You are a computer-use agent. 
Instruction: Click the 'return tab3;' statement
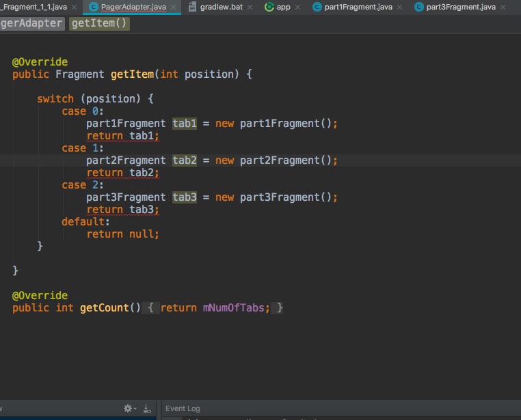tap(123, 210)
